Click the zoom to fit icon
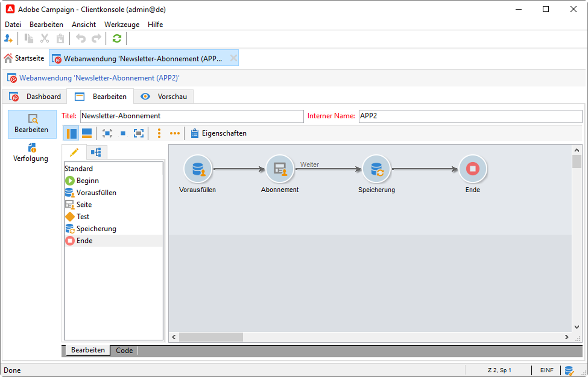This screenshot has height=377, width=588. (x=139, y=134)
